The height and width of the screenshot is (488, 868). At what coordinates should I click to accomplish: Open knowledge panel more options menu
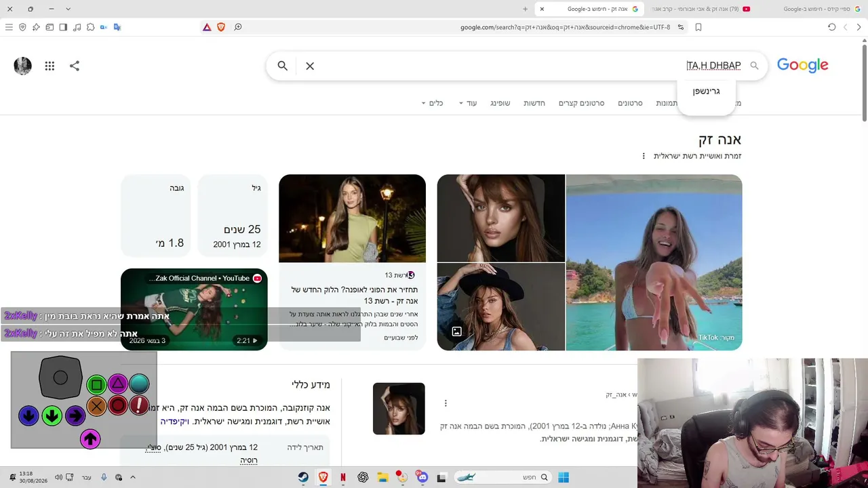[644, 156]
